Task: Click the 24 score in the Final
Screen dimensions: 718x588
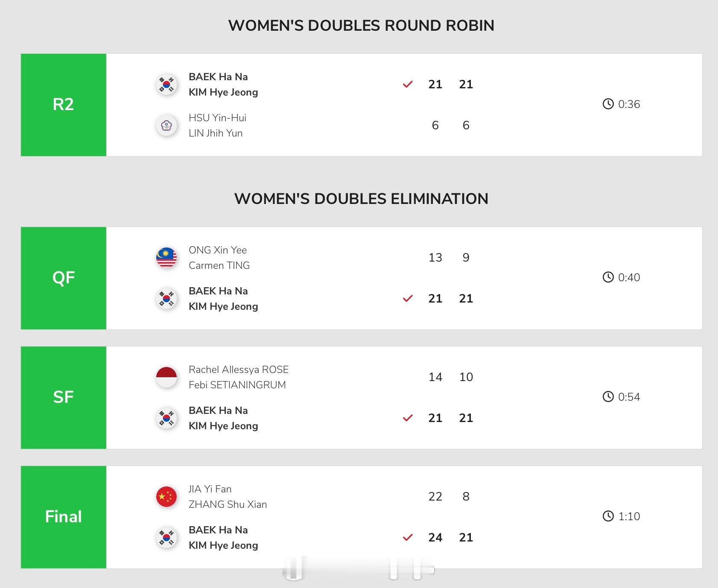Action: pos(435,537)
